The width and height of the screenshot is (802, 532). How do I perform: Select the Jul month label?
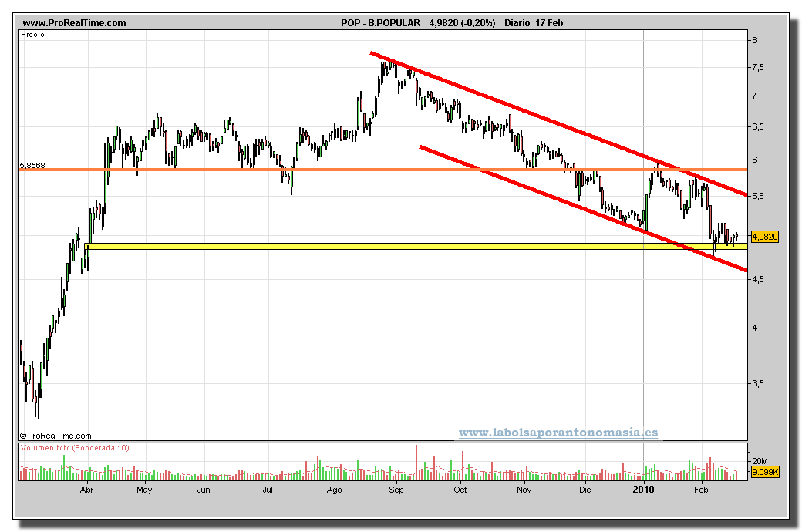pyautogui.click(x=268, y=490)
